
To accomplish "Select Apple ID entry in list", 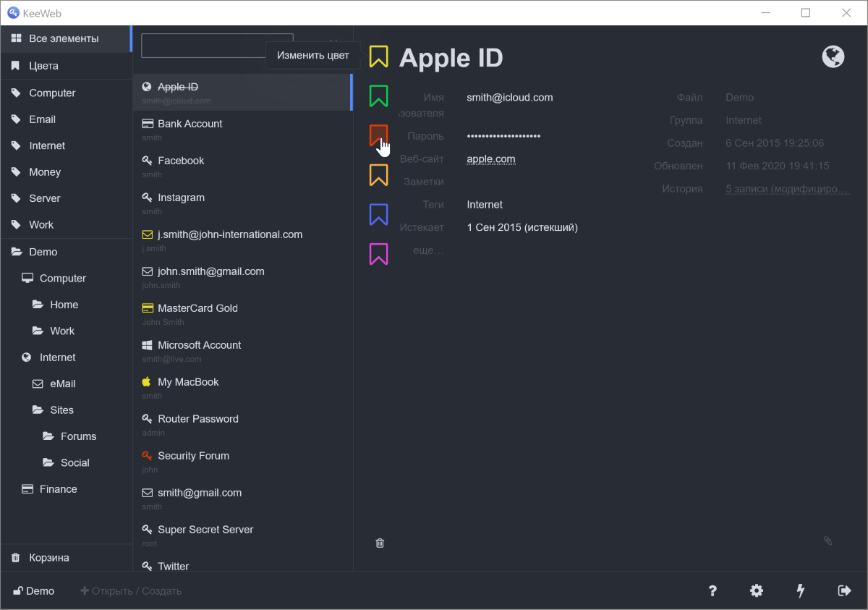I will (x=242, y=92).
